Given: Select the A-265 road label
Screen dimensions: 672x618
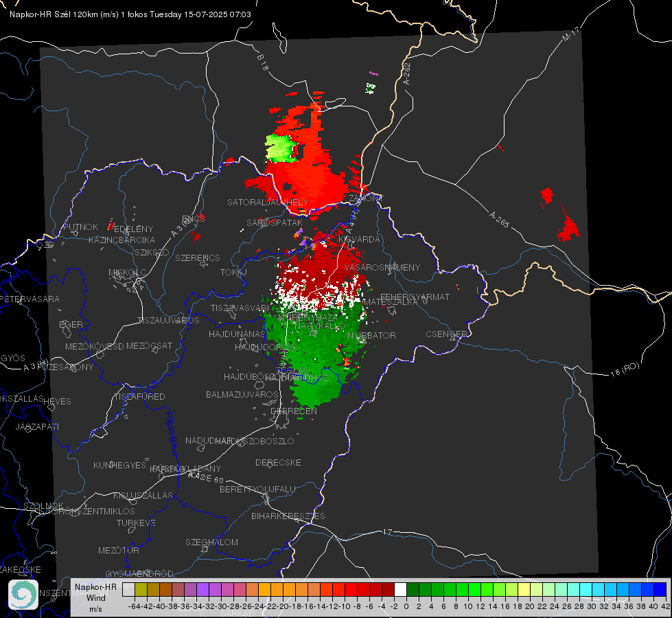Looking at the screenshot, I should (x=499, y=220).
